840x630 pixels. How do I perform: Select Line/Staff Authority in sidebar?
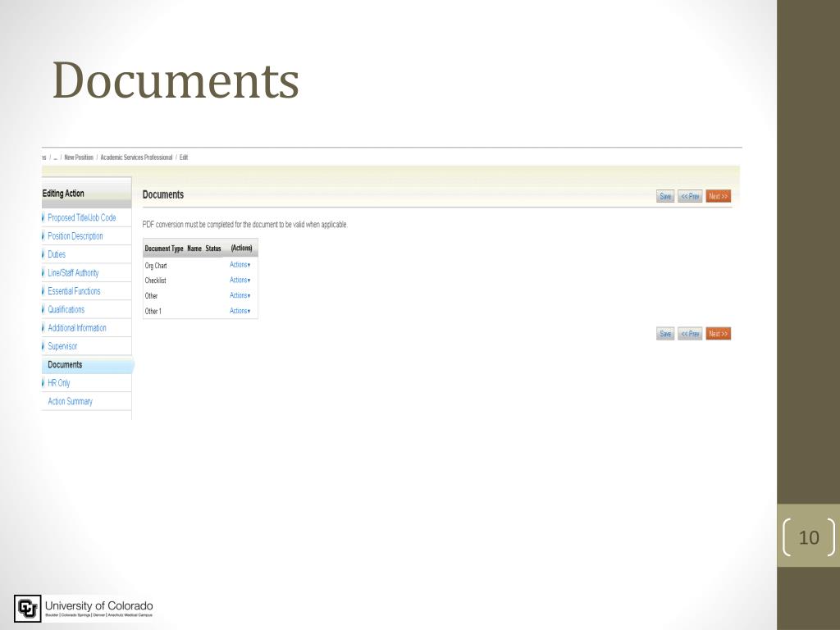coord(73,272)
